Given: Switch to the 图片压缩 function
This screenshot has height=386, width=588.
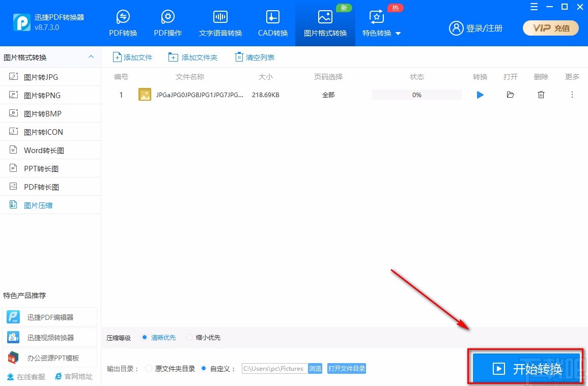Looking at the screenshot, I should click(38, 205).
